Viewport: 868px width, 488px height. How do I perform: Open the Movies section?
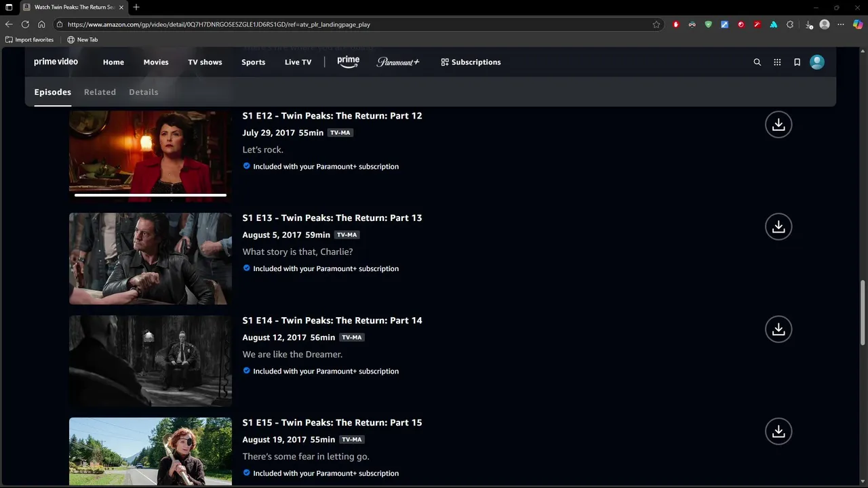point(156,62)
